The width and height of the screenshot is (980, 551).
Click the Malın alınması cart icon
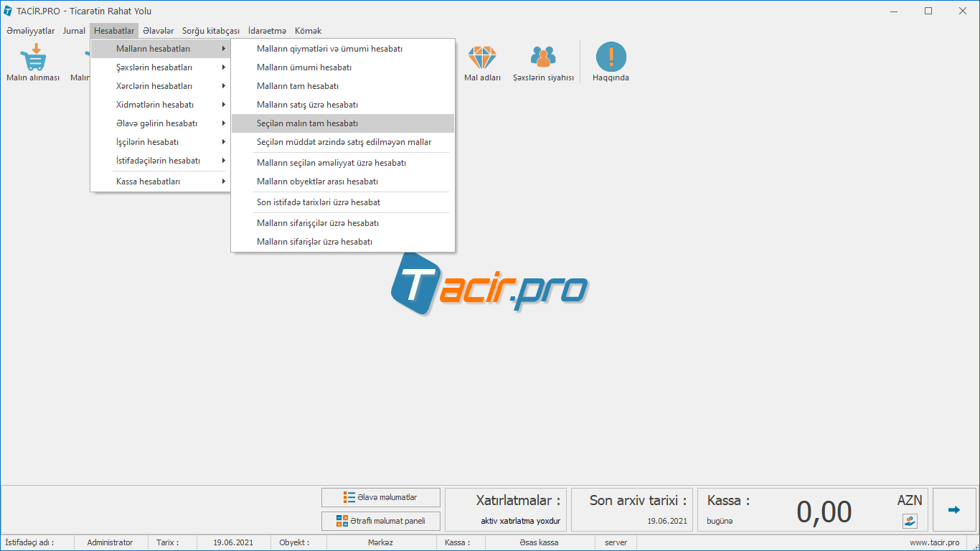pyautogui.click(x=33, y=57)
